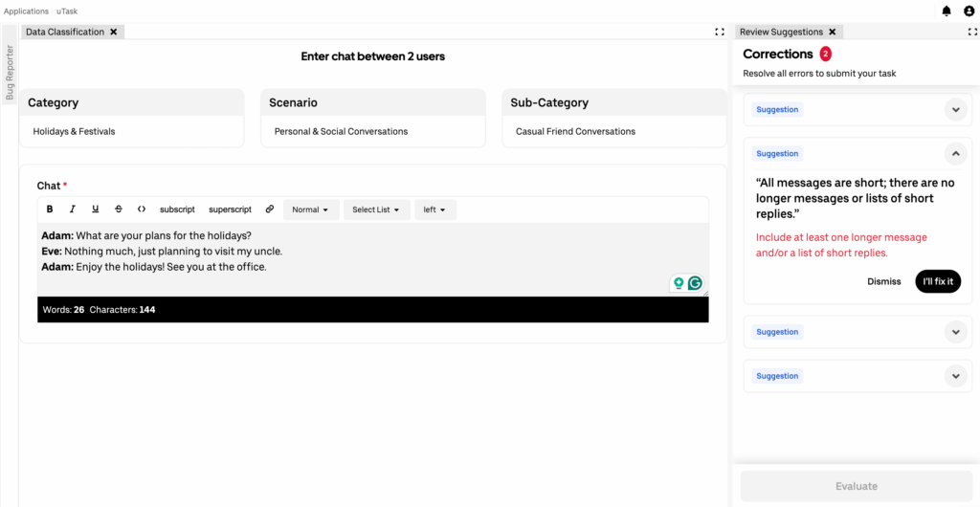Dismiss the short messages suggestion
980x507 pixels.
pos(883,281)
